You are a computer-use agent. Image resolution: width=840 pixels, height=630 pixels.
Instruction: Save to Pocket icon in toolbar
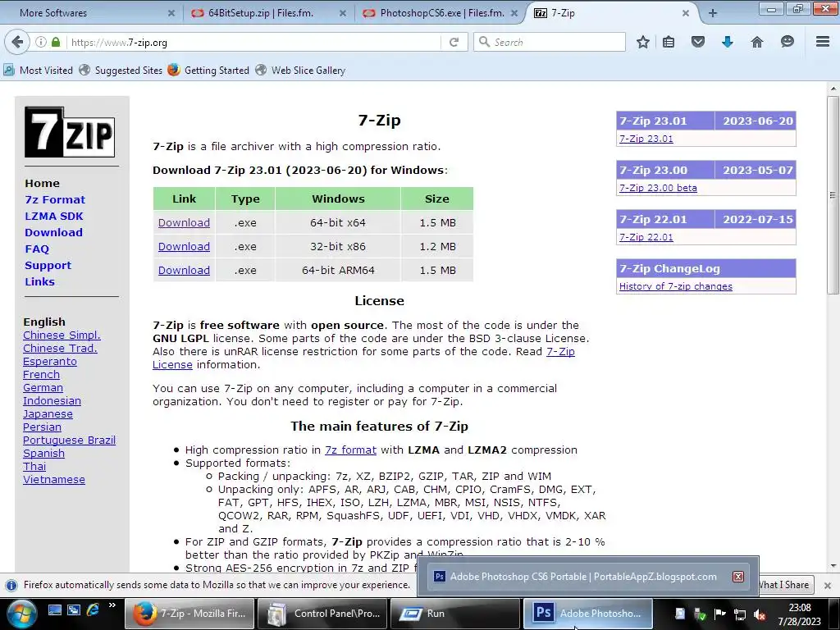click(x=697, y=42)
